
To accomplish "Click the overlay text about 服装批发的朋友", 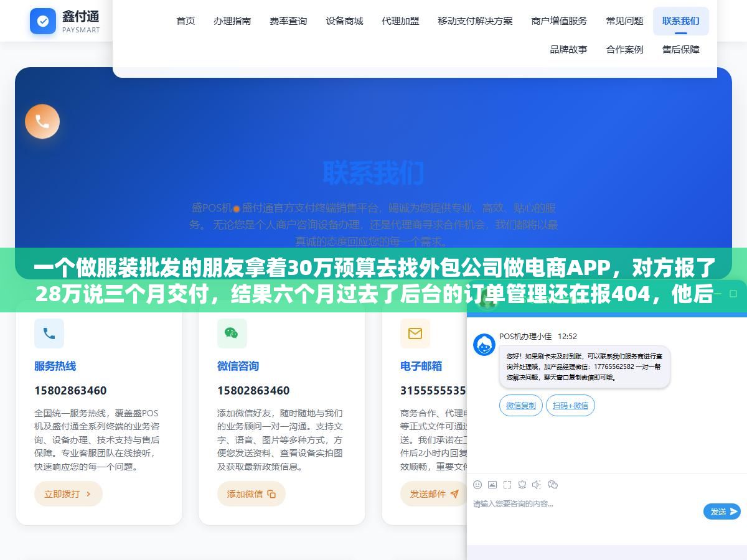I will pos(374,281).
